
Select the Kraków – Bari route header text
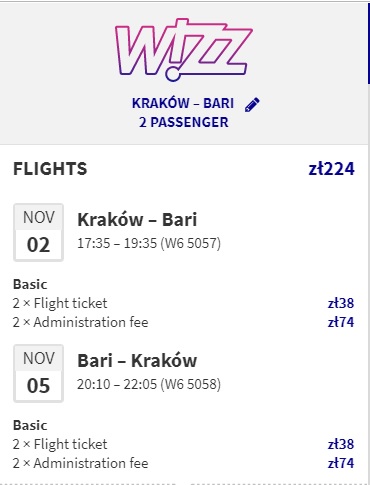(x=183, y=103)
